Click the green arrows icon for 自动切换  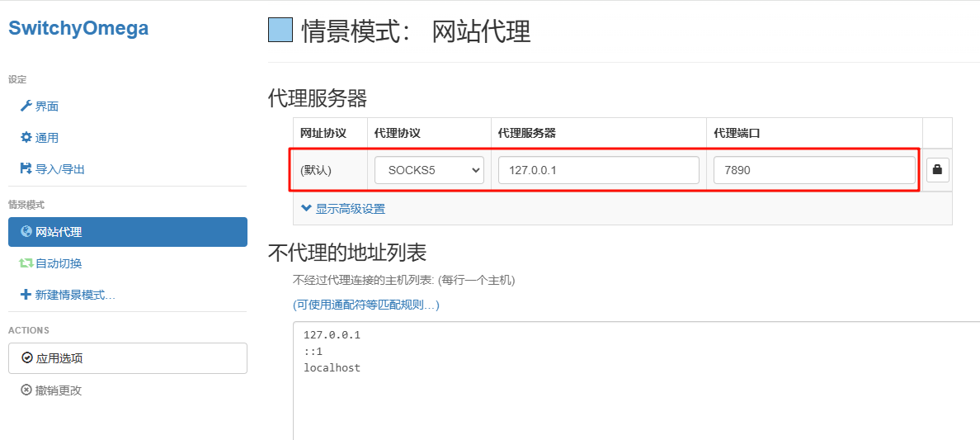tap(26, 263)
